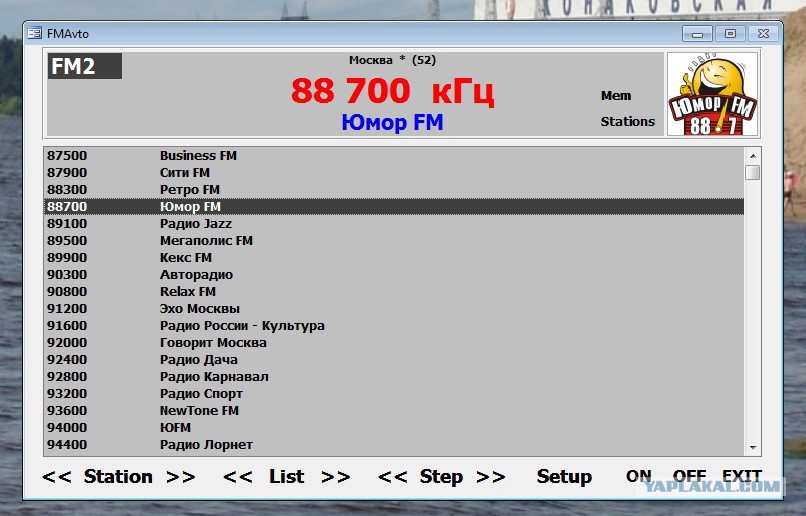Show the Stations list mode
Viewport: 806px width, 516px height.
(x=628, y=121)
